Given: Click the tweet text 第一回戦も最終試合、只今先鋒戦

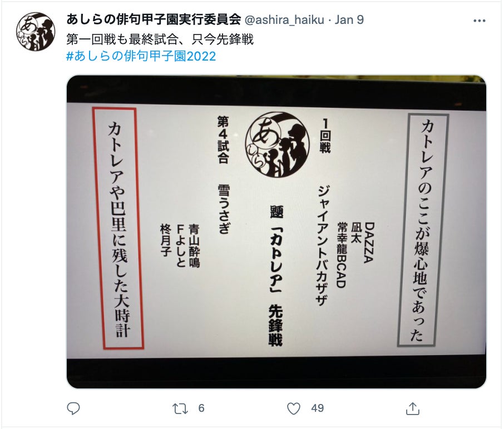Looking at the screenshot, I should [x=160, y=39].
